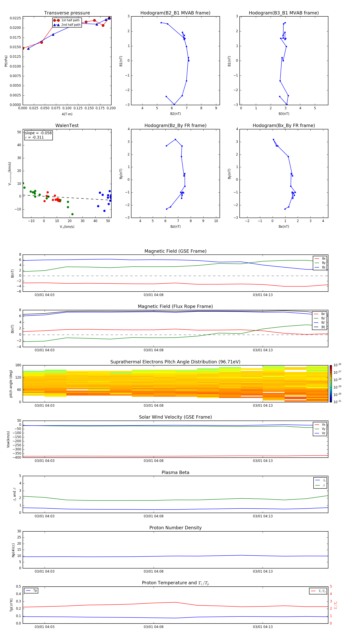Screen dimensions: 351x644
Task: Click the 10^-31 colorbar label
Action: [337, 402]
